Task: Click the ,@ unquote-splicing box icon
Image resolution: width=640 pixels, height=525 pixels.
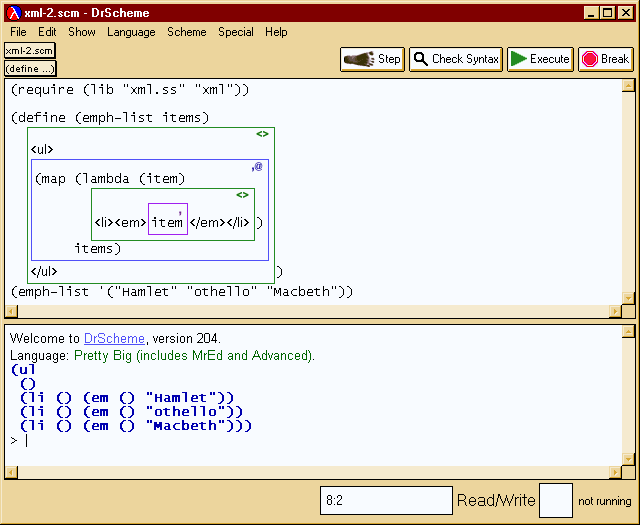Action: (257, 167)
